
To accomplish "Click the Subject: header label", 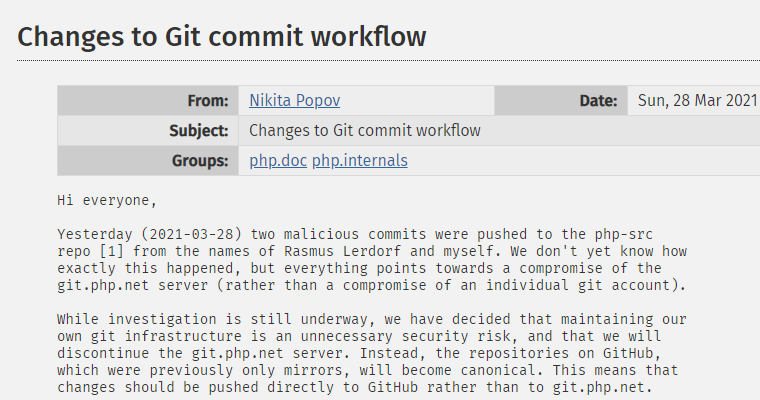I will tap(198, 131).
